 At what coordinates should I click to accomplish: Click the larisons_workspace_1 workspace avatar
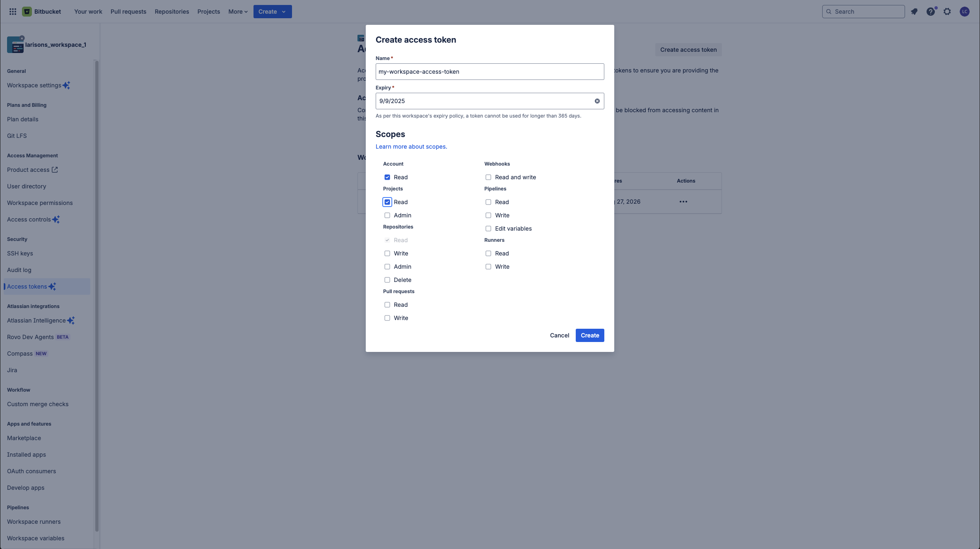click(15, 44)
